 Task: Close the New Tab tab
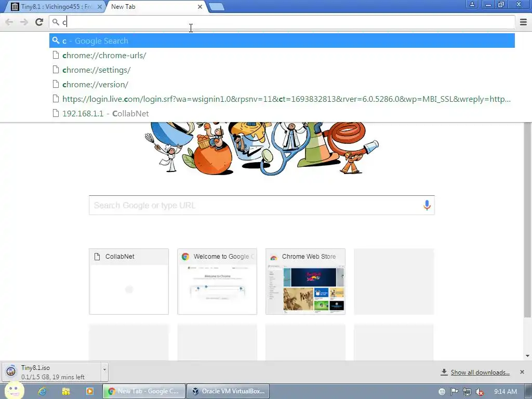tap(200, 7)
